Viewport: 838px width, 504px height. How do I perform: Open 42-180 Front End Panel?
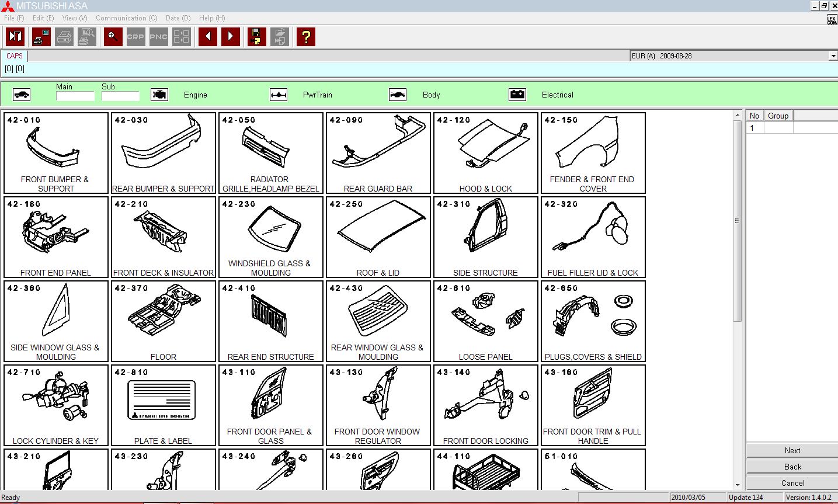(x=56, y=237)
